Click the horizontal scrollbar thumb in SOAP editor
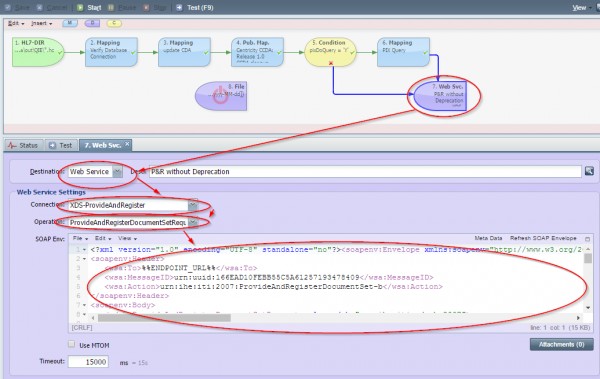 pyautogui.click(x=165, y=318)
